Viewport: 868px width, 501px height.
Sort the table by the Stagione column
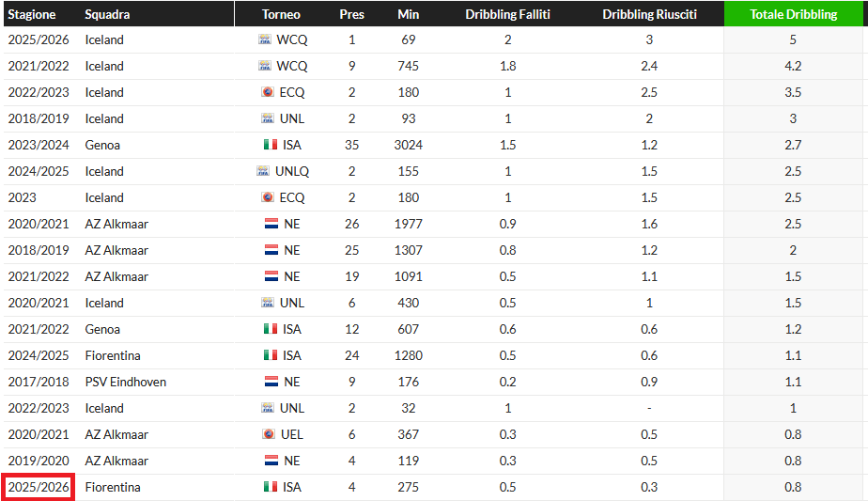click(32, 14)
